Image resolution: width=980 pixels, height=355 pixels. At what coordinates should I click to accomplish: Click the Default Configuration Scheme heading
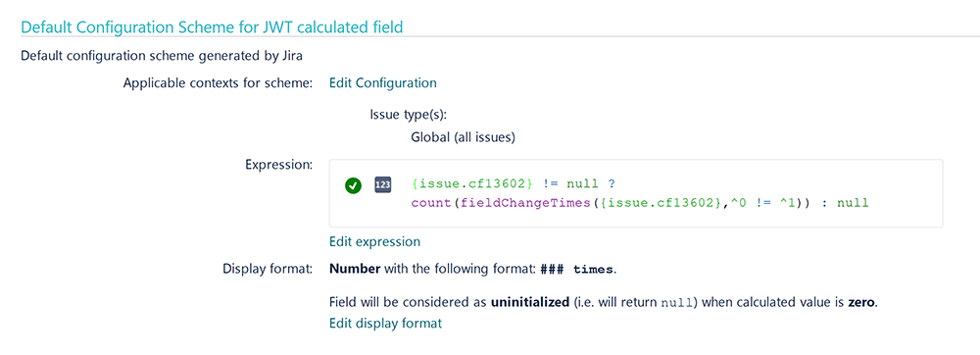[212, 26]
